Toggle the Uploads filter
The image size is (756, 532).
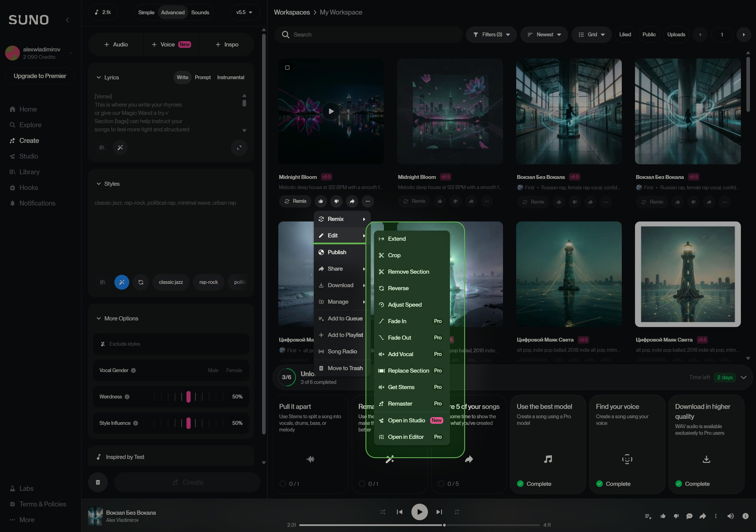(676, 35)
